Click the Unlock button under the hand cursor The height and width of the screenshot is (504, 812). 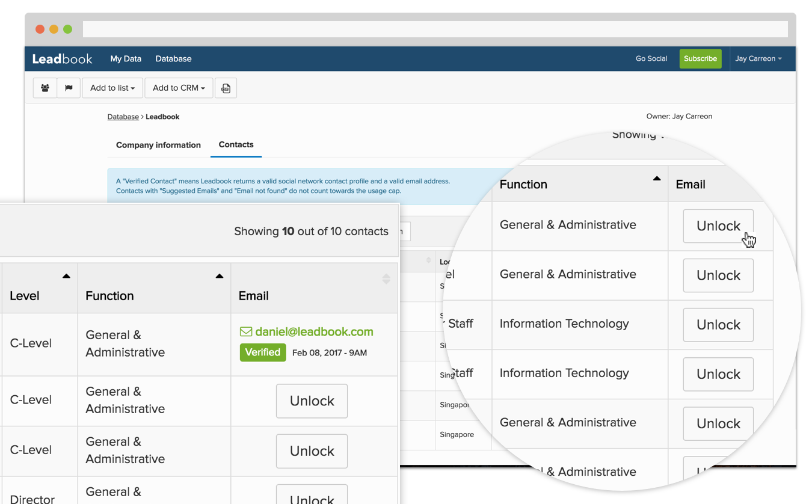(718, 226)
